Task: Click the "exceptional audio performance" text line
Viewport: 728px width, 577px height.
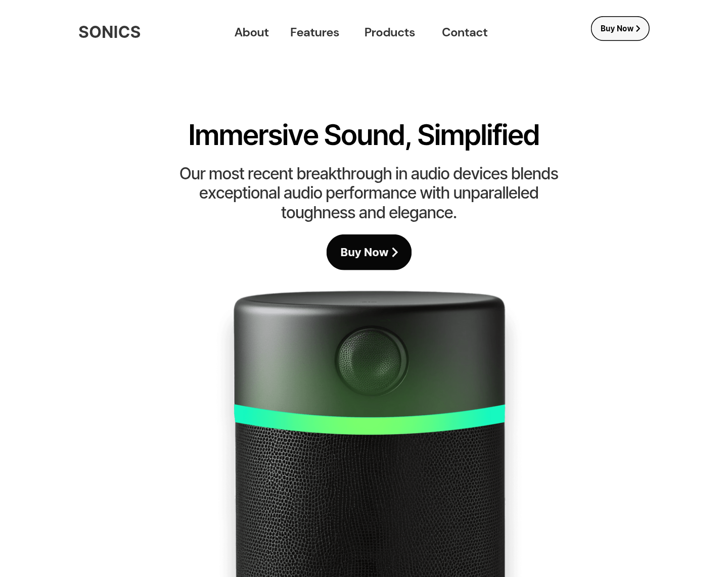Action: tap(369, 193)
